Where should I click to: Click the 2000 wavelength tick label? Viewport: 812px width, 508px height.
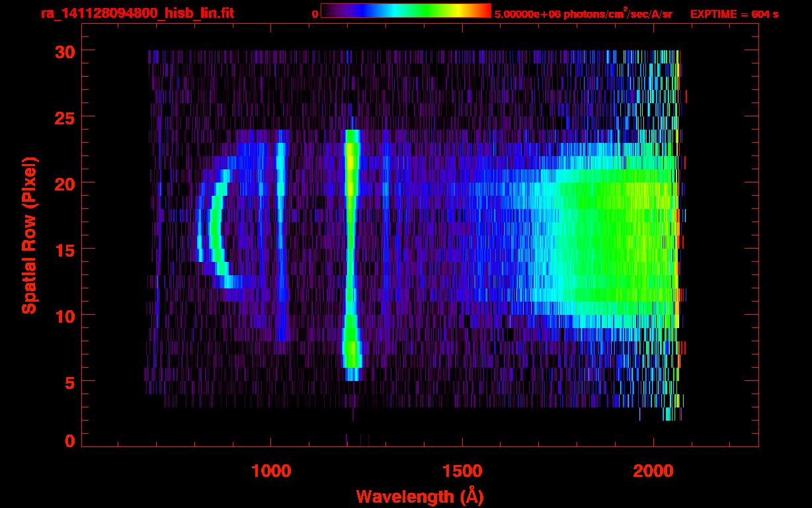point(653,470)
